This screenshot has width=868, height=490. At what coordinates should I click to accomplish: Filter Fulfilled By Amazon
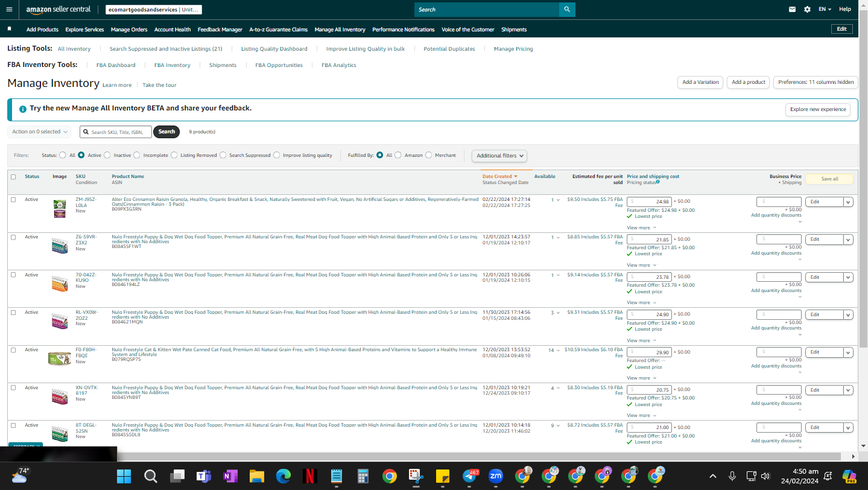click(x=398, y=155)
